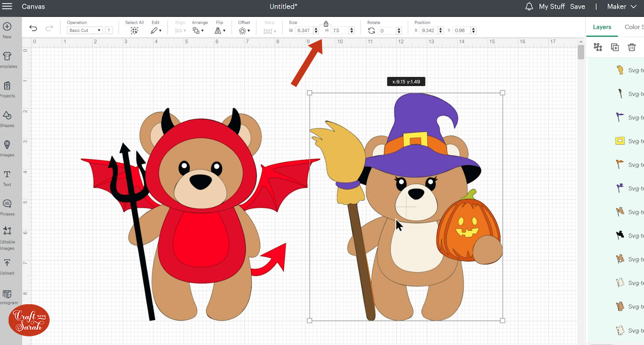The width and height of the screenshot is (644, 345).
Task: Open the Maker machine selector dropdown
Action: point(621,6)
